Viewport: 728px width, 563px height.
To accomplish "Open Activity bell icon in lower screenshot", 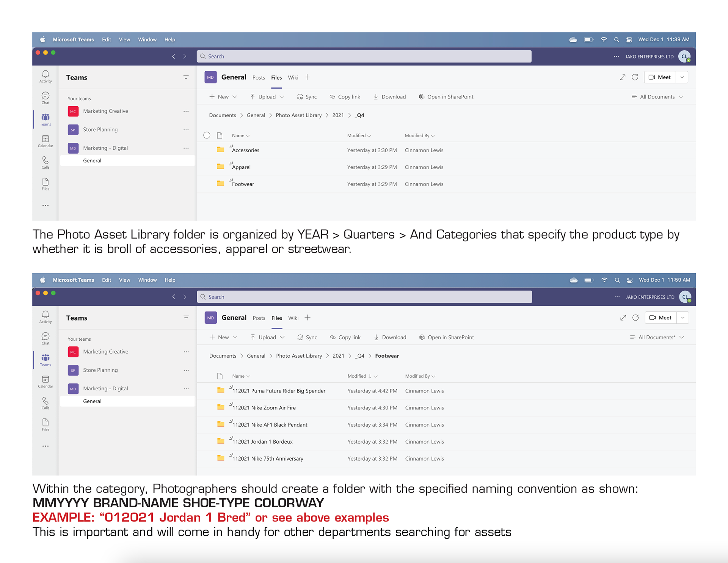I will pos(45,316).
